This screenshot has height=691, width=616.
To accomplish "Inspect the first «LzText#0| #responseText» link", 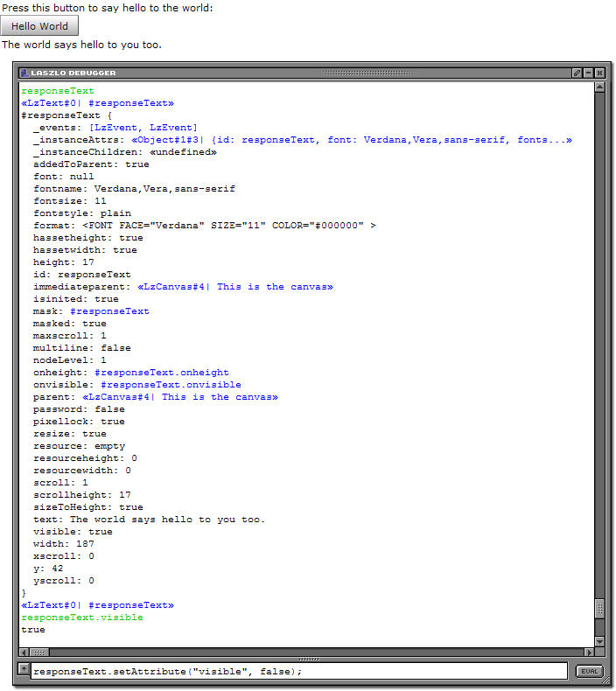I will [x=97, y=103].
